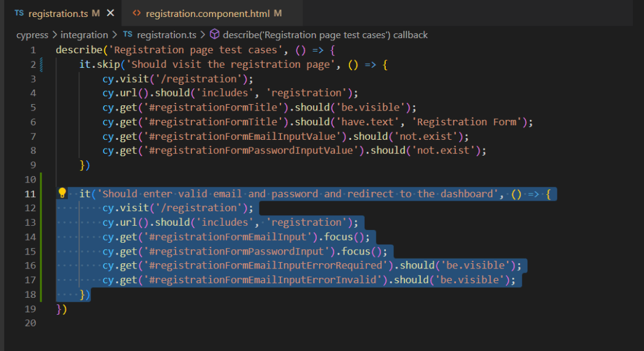644x351 pixels.
Task: Click the lightbulb code action icon
Action: 62,193
